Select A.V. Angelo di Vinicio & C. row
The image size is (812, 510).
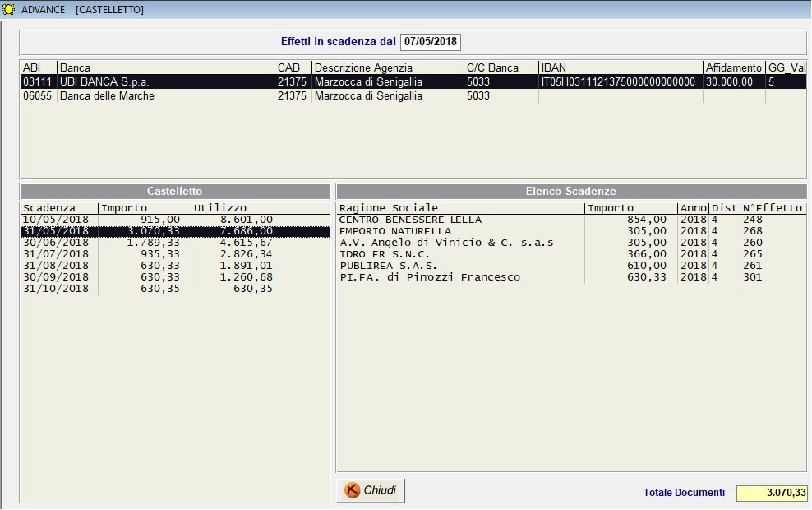click(x=571, y=243)
